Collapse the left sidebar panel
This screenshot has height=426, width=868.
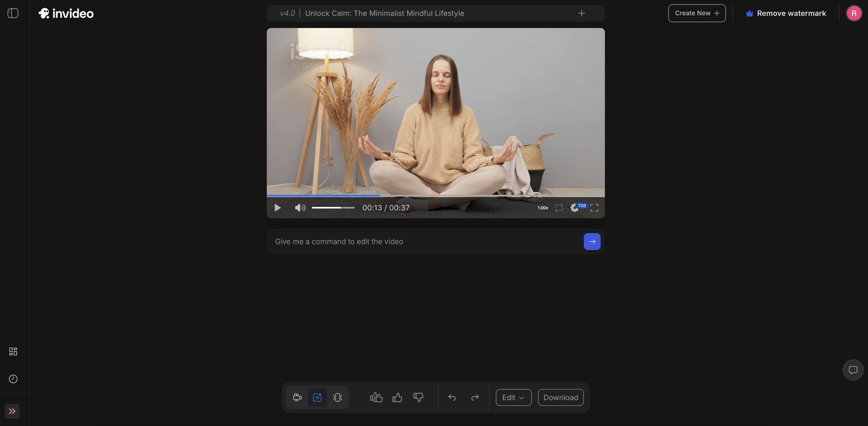click(x=13, y=13)
